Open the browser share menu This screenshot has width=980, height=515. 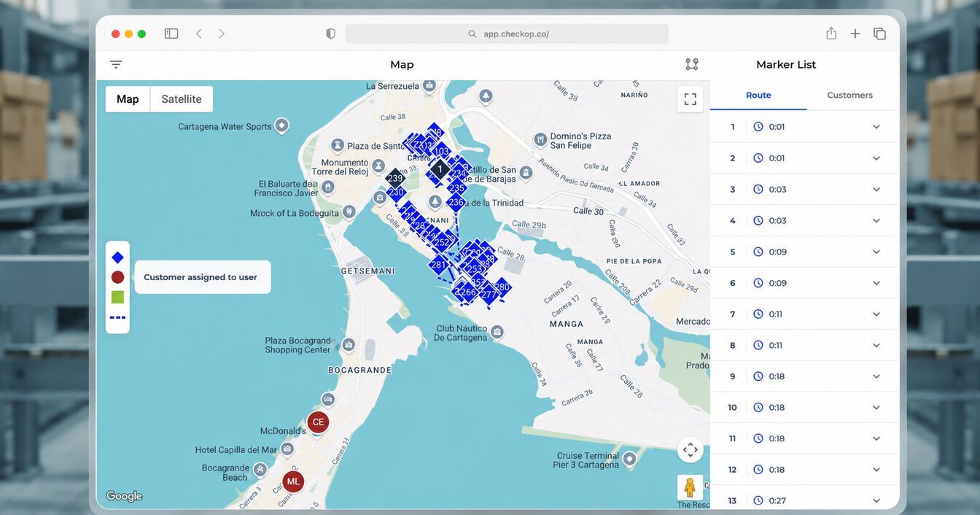pyautogui.click(x=831, y=34)
